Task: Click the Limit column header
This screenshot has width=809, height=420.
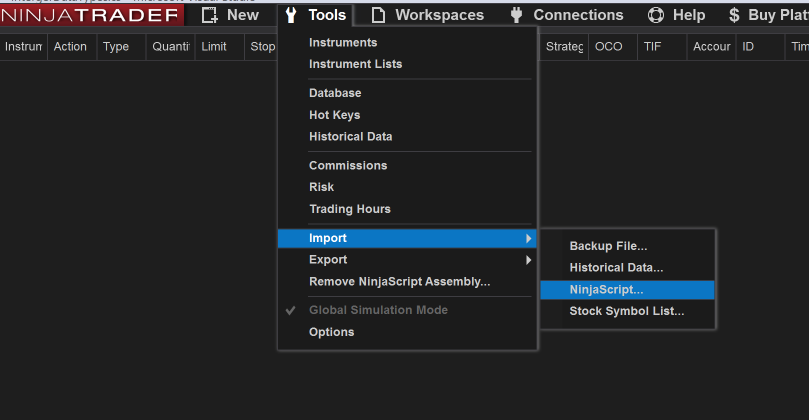Action: pos(219,46)
